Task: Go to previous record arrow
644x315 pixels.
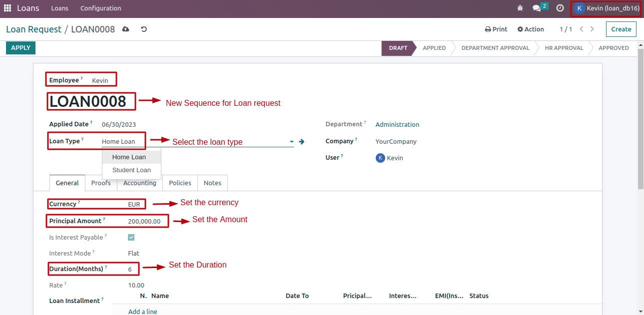Action: [x=582, y=29]
